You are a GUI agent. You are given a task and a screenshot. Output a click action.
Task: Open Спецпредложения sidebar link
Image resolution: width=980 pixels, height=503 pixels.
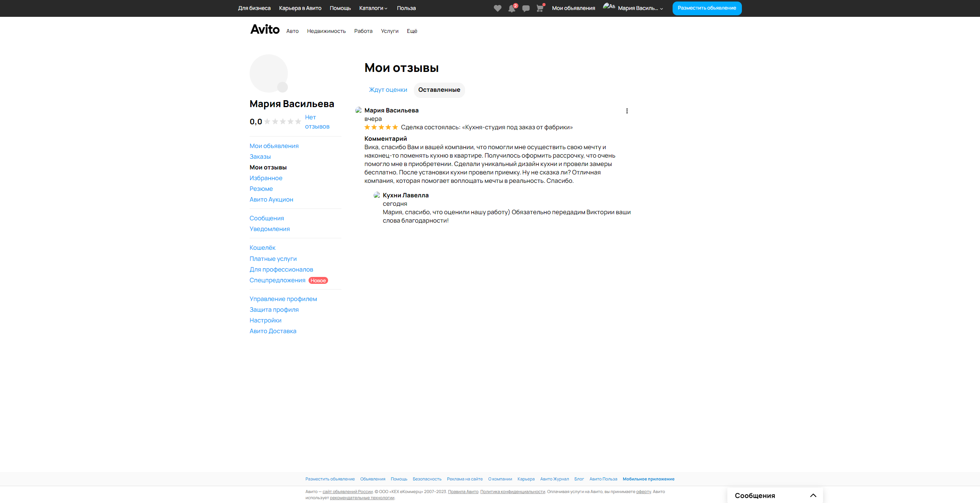pos(277,280)
